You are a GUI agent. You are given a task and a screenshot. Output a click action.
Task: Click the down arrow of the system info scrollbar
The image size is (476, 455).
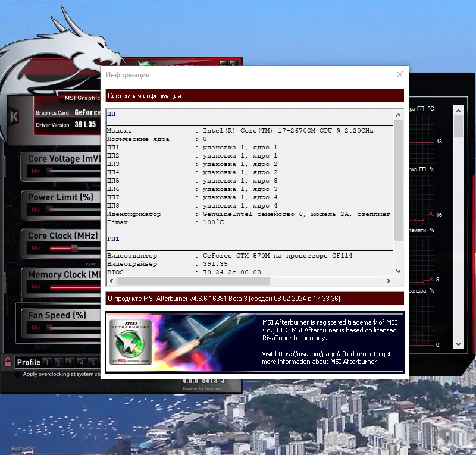click(x=398, y=271)
